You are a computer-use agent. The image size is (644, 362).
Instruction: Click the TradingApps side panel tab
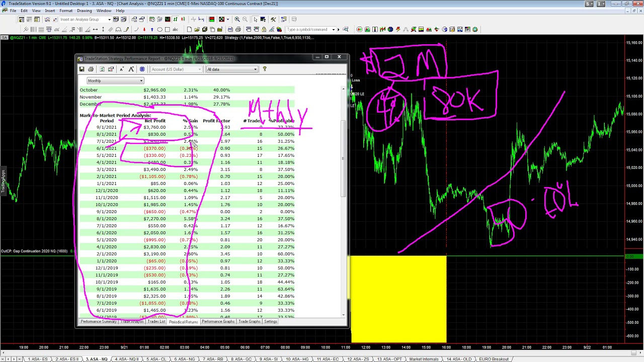(3, 182)
